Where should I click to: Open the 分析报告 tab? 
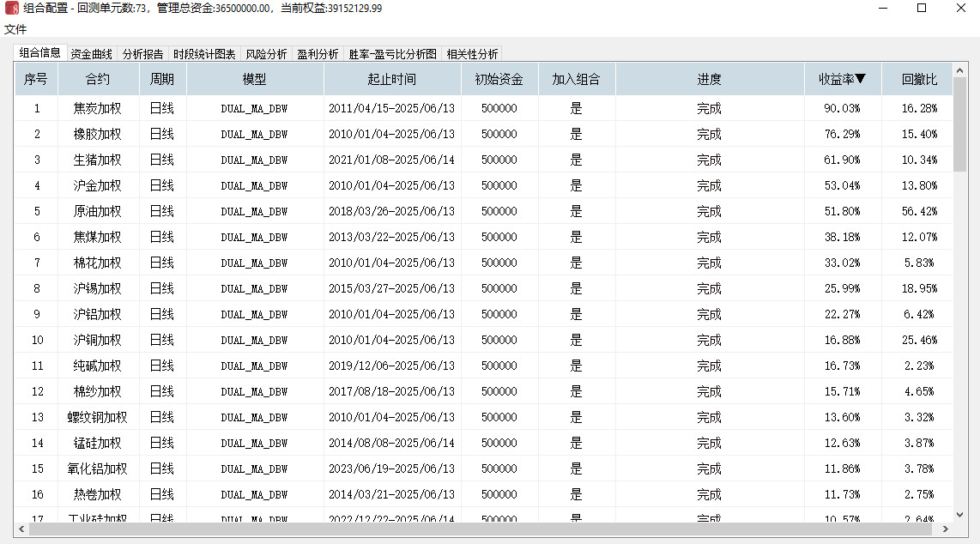point(142,54)
